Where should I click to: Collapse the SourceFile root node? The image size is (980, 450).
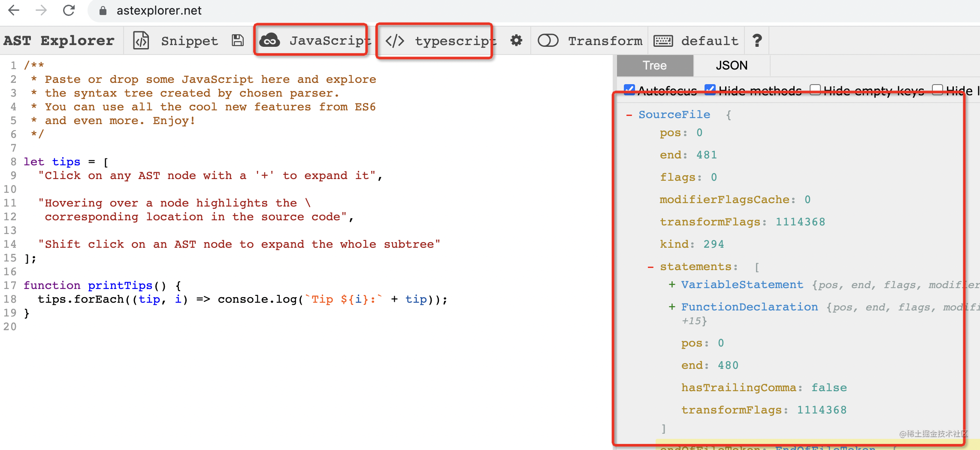pyautogui.click(x=629, y=115)
